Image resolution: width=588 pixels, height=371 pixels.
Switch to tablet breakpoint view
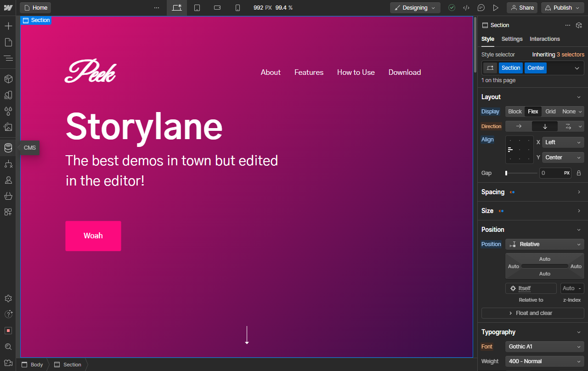click(197, 8)
